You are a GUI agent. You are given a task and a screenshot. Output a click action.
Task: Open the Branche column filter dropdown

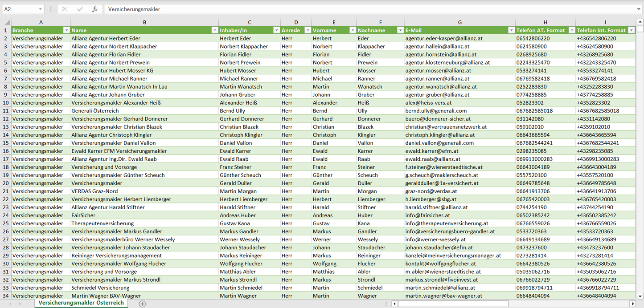coord(66,30)
